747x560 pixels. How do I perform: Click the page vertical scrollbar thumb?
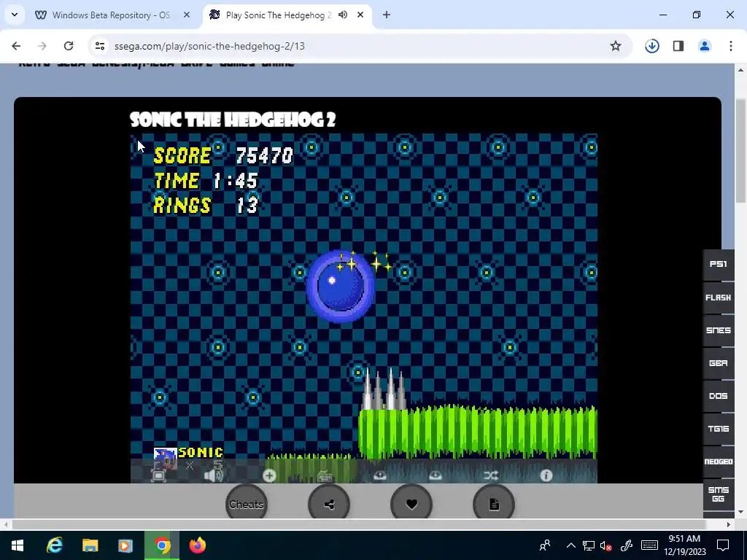(x=741, y=151)
